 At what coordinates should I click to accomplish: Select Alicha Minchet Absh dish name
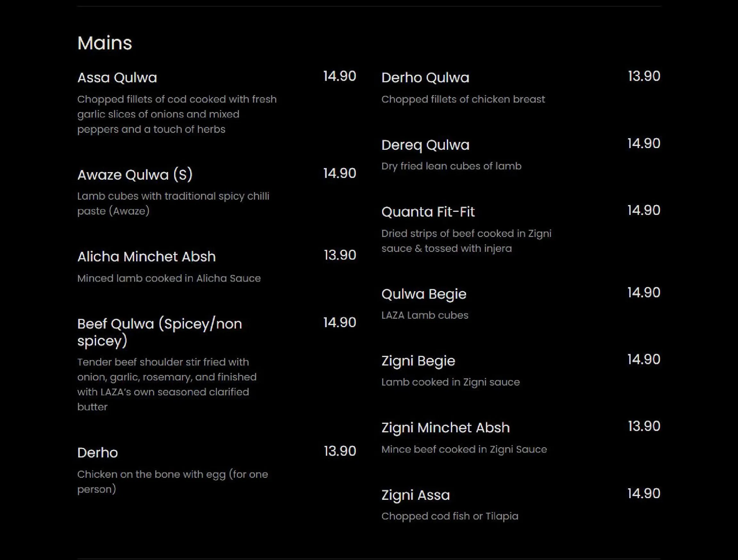coord(146,257)
